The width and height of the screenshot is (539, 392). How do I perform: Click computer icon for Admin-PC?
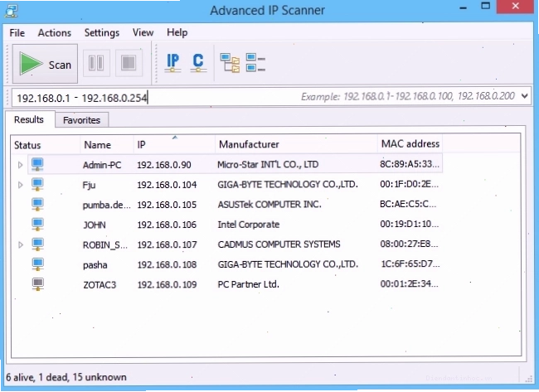point(37,165)
